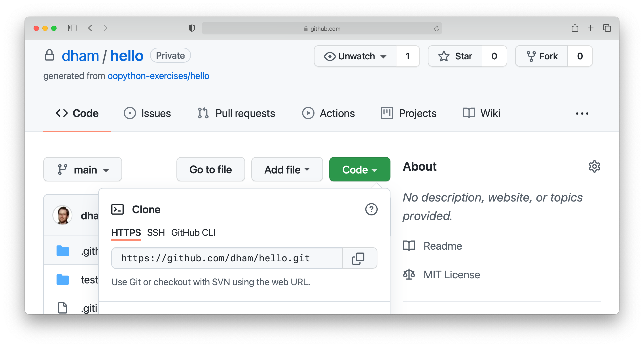The width and height of the screenshot is (644, 347).
Task: Open the About settings gear icon
Action: tap(594, 166)
